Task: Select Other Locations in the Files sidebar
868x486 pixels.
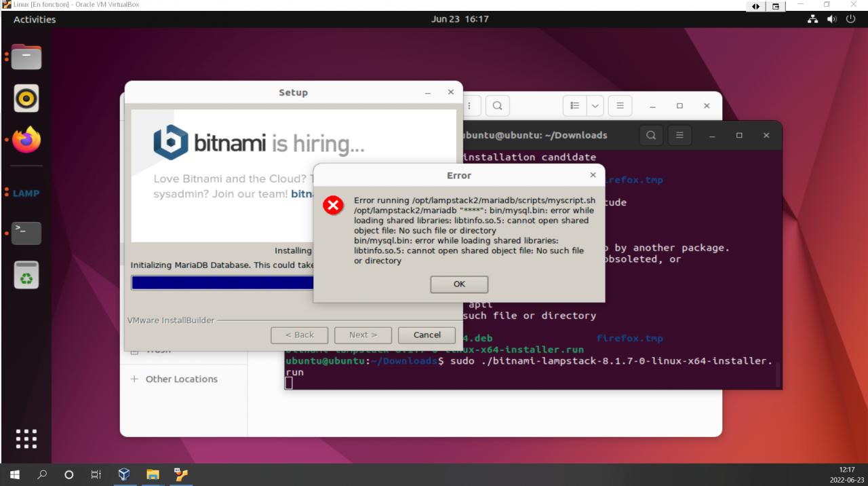Action: (x=181, y=379)
